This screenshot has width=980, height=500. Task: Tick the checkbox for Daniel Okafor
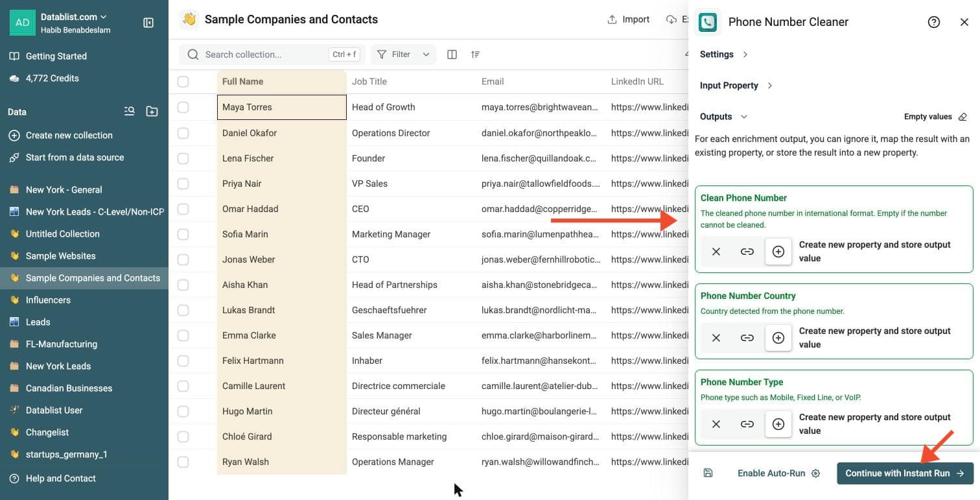click(183, 133)
